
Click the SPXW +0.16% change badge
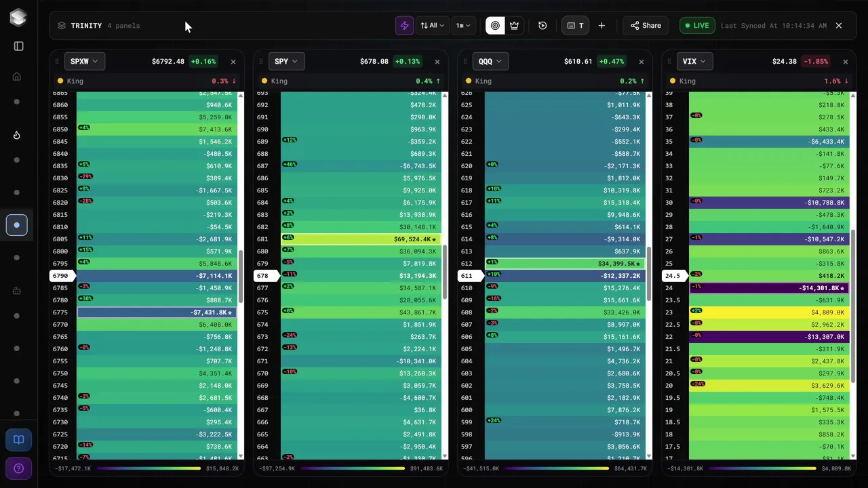coord(203,61)
